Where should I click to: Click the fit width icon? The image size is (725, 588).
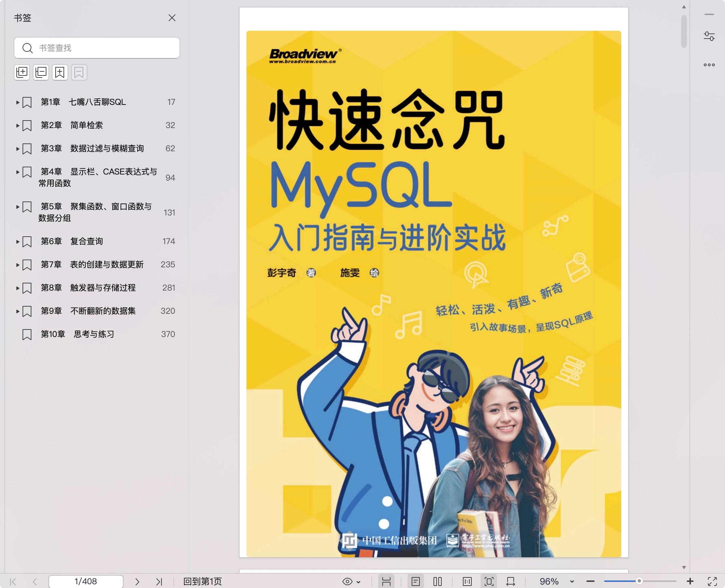pyautogui.click(x=511, y=582)
